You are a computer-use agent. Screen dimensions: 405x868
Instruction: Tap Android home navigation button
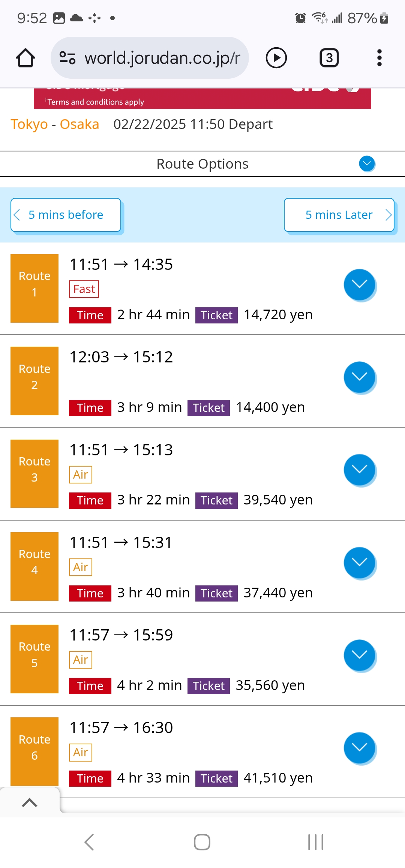pyautogui.click(x=202, y=842)
